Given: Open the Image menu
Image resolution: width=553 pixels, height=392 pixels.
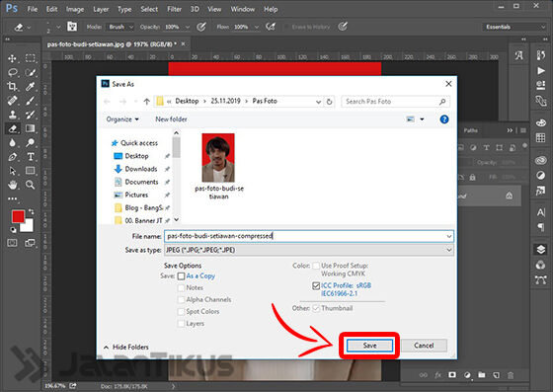Looking at the screenshot, I should (x=75, y=9).
